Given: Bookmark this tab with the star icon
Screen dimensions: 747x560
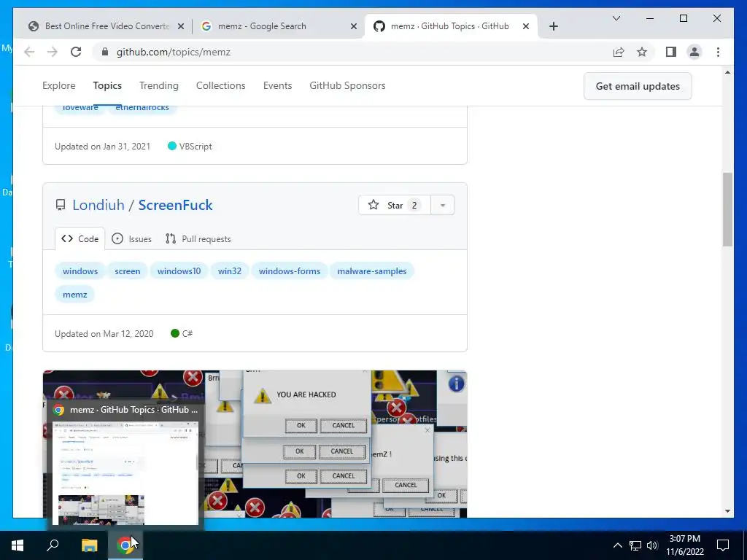Looking at the screenshot, I should tap(642, 52).
